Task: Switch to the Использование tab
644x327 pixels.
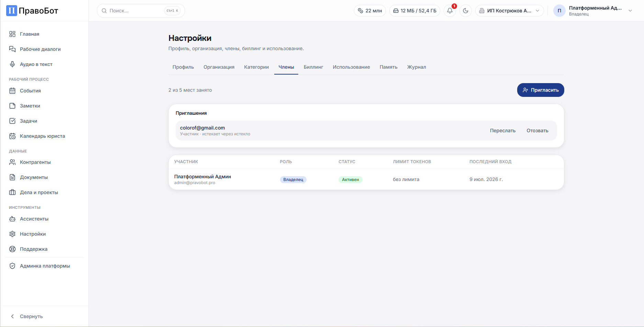Action: point(351,67)
